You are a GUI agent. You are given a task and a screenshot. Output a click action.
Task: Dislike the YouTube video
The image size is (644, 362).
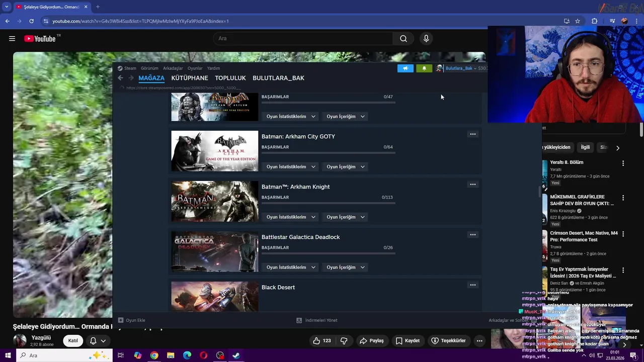tap(344, 341)
